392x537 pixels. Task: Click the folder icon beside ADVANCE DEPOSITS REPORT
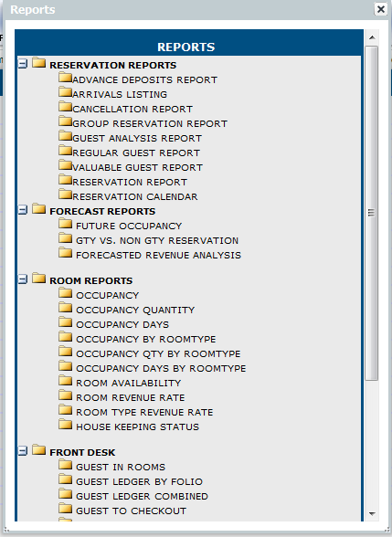65,77
